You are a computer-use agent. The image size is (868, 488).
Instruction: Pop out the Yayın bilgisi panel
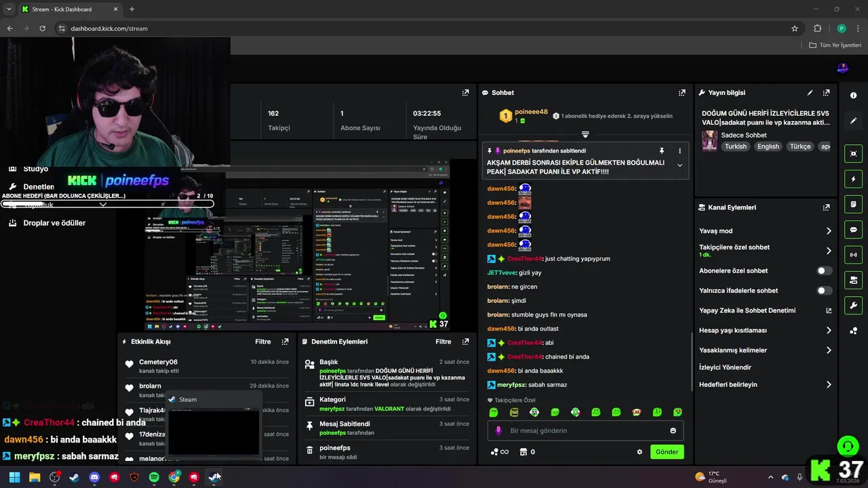[826, 93]
